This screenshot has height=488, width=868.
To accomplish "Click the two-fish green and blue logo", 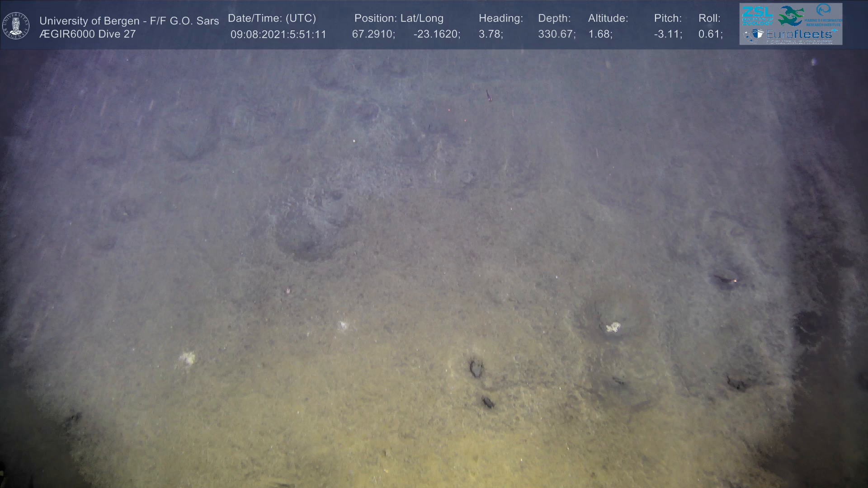I will (791, 15).
